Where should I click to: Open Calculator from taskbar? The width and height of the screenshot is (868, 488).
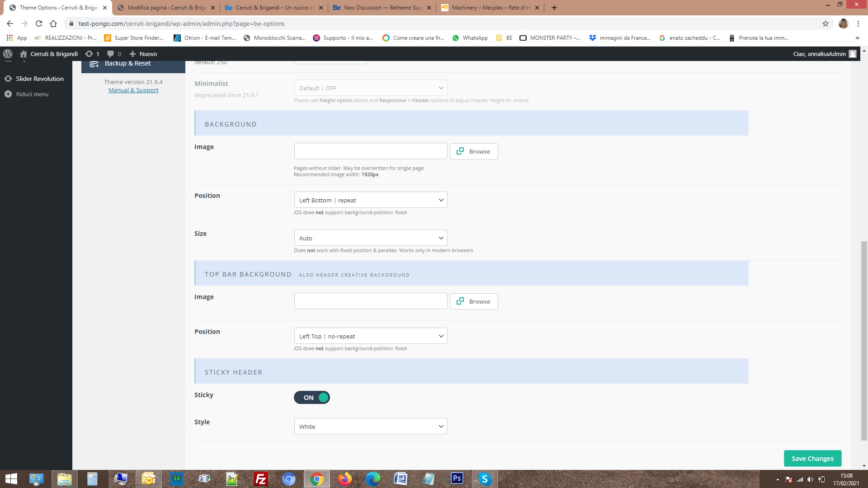coord(93,479)
